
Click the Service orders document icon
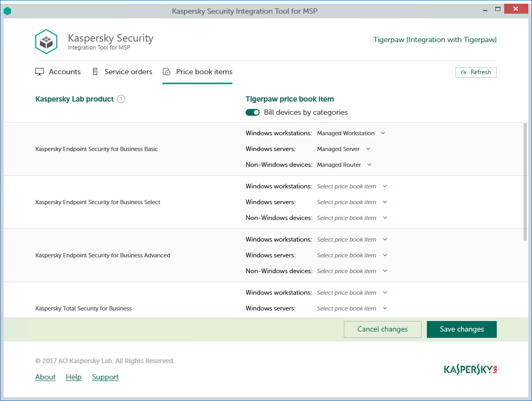pyautogui.click(x=95, y=72)
